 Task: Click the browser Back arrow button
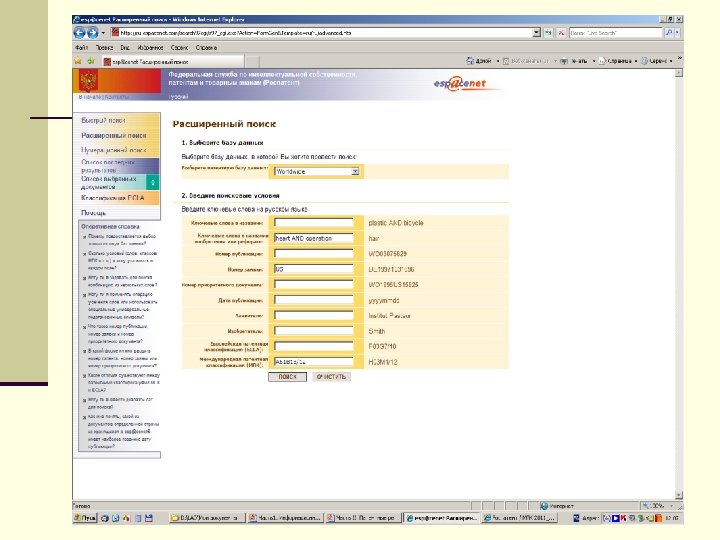click(79, 33)
